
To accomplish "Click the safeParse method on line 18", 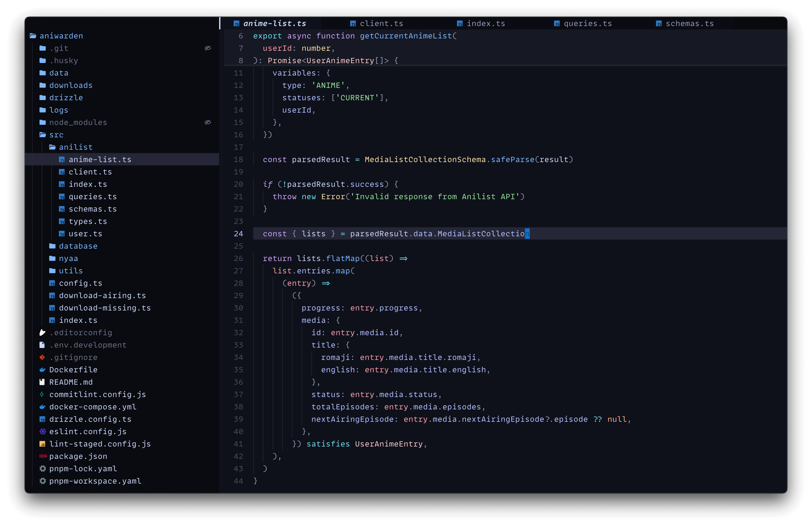I will [x=512, y=159].
